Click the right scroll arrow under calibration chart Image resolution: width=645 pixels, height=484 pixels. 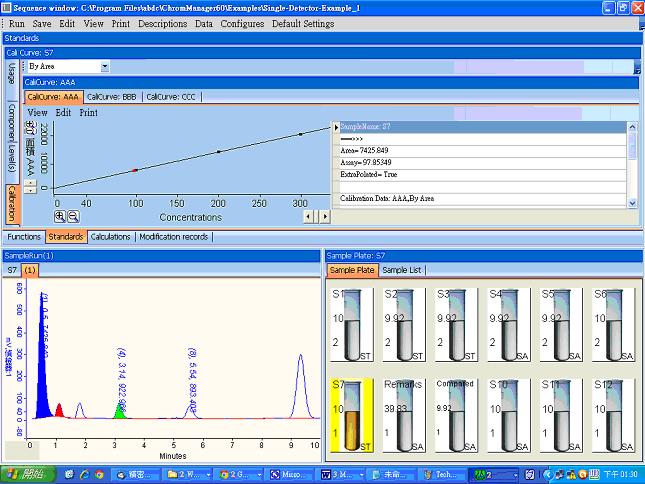click(x=325, y=216)
